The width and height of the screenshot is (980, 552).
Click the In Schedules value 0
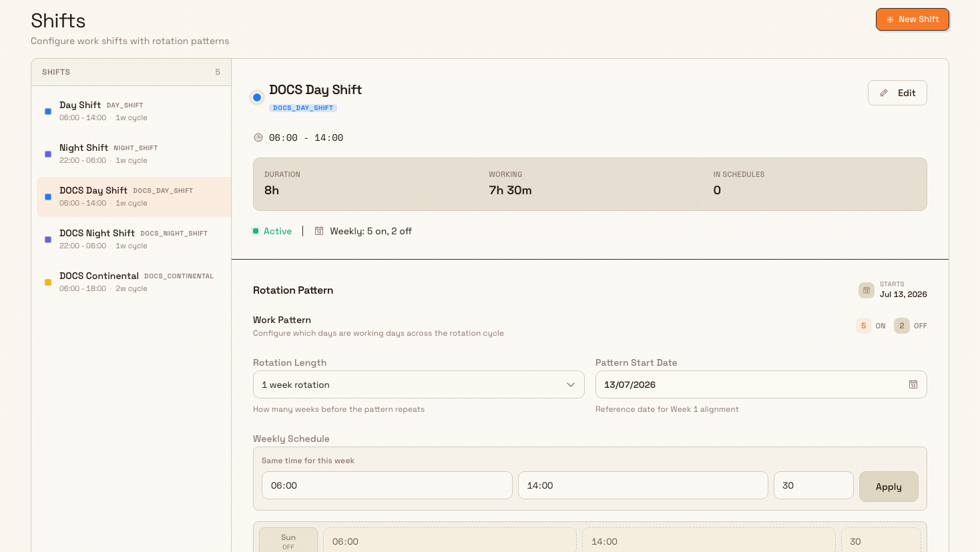point(717,190)
